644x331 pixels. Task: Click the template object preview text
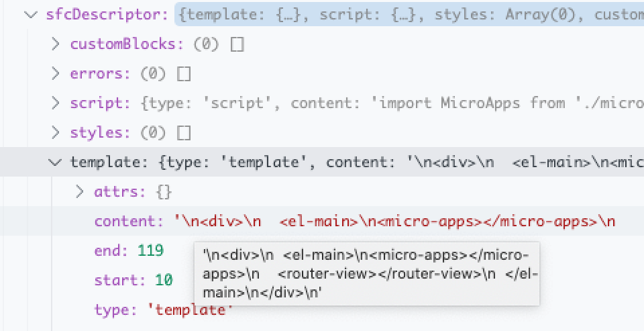[x=401, y=162]
